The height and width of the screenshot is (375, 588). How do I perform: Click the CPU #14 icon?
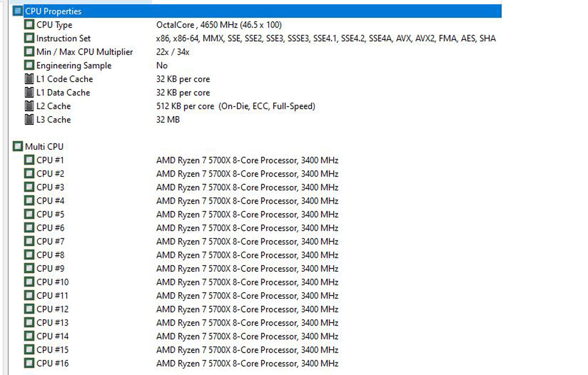(x=29, y=336)
